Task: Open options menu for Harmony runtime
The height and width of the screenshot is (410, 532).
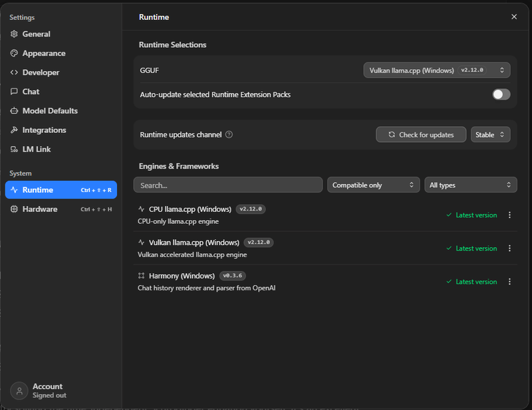Action: click(509, 281)
